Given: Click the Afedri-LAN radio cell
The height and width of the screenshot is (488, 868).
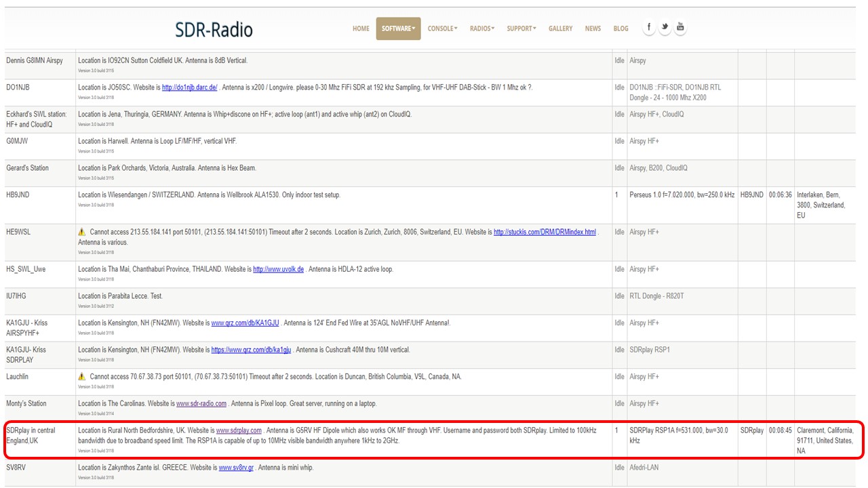Looking at the screenshot, I should click(x=644, y=468).
